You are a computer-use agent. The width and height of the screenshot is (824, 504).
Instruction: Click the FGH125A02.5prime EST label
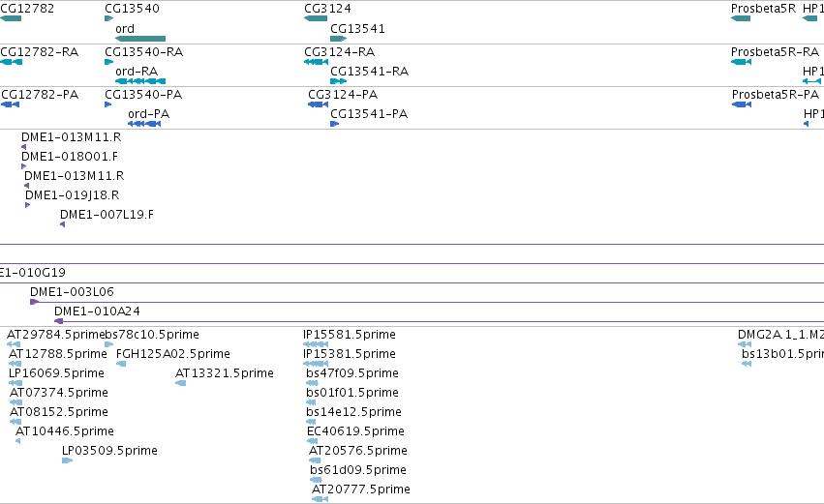point(173,354)
